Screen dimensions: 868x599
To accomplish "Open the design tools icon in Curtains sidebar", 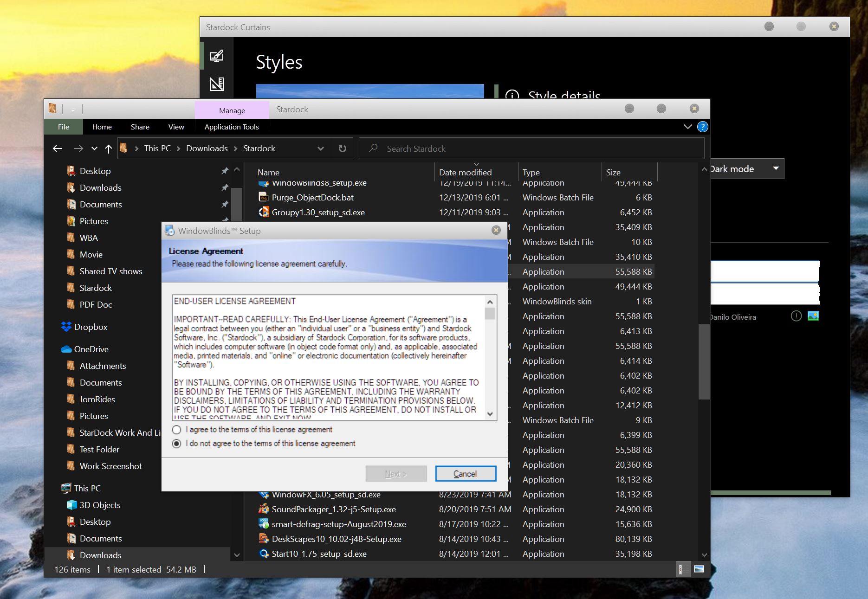I will tap(216, 84).
